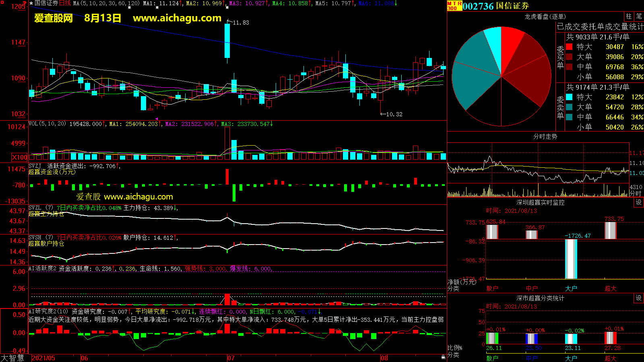The height and width of the screenshot is (362, 644).
Task: Click the 分时 label beside the intraday chart
Action: coord(636,193)
